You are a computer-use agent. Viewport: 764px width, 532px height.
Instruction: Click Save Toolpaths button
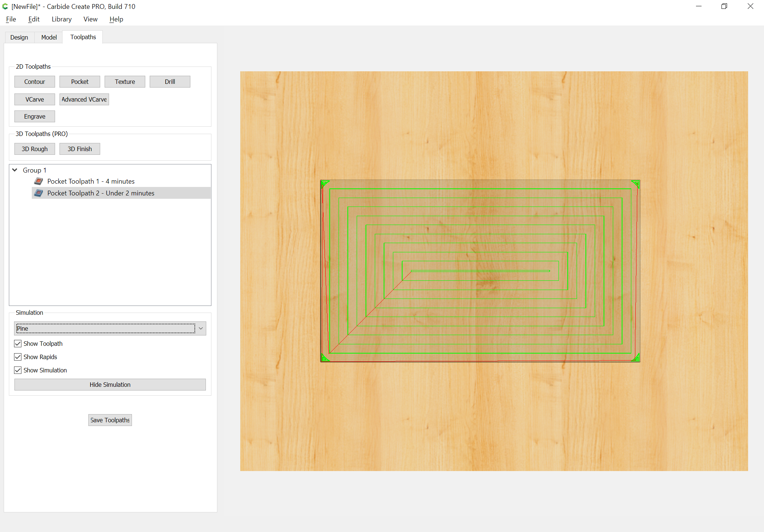[110, 420]
